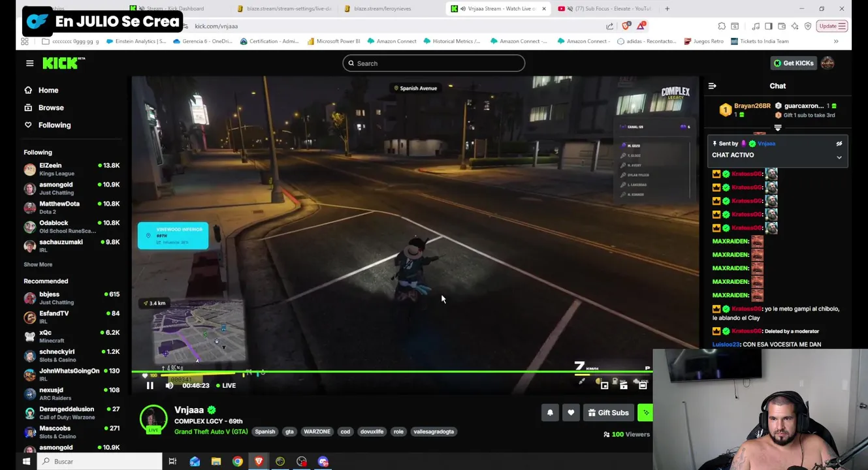Open xQc Minecraft channel
The image size is (868, 470).
(x=72, y=336)
